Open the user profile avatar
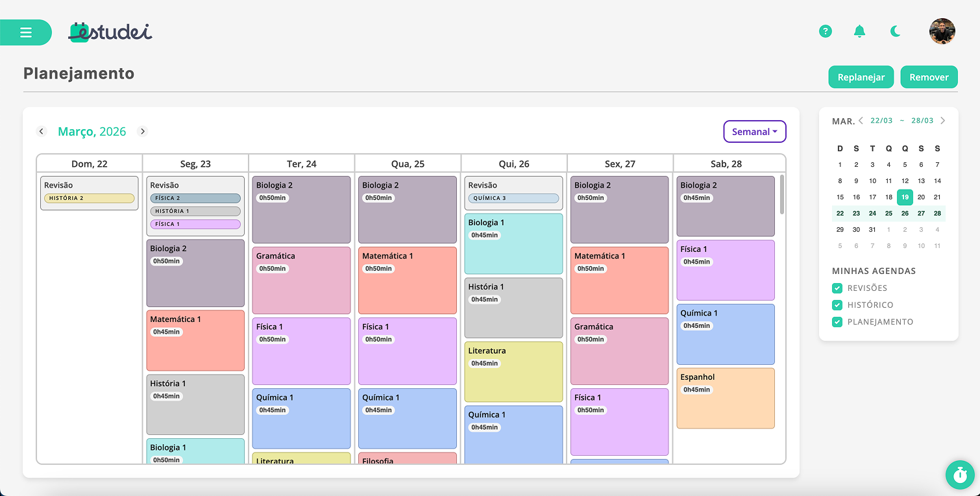 pos(942,31)
